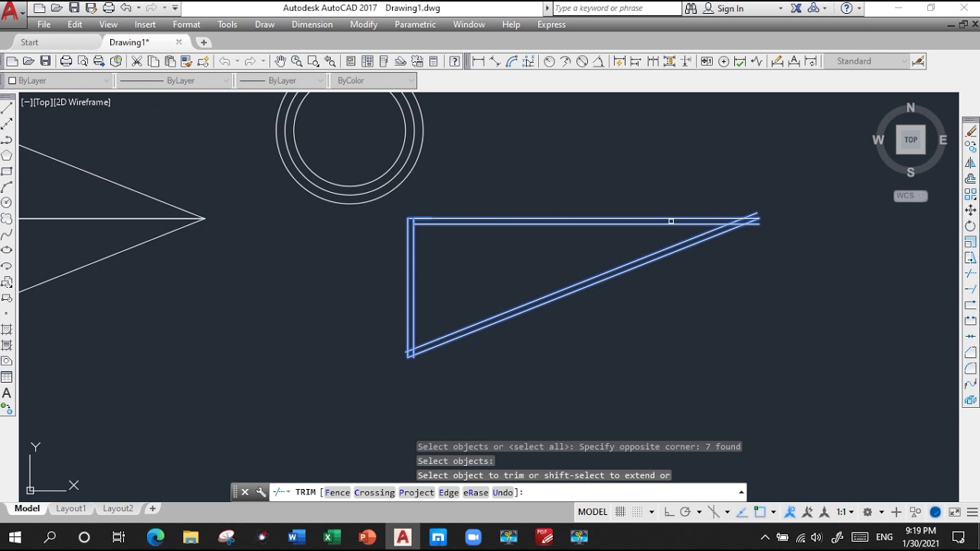Choose the Fence option in TRIM prompt
This screenshot has width=980, height=551.
tap(337, 492)
